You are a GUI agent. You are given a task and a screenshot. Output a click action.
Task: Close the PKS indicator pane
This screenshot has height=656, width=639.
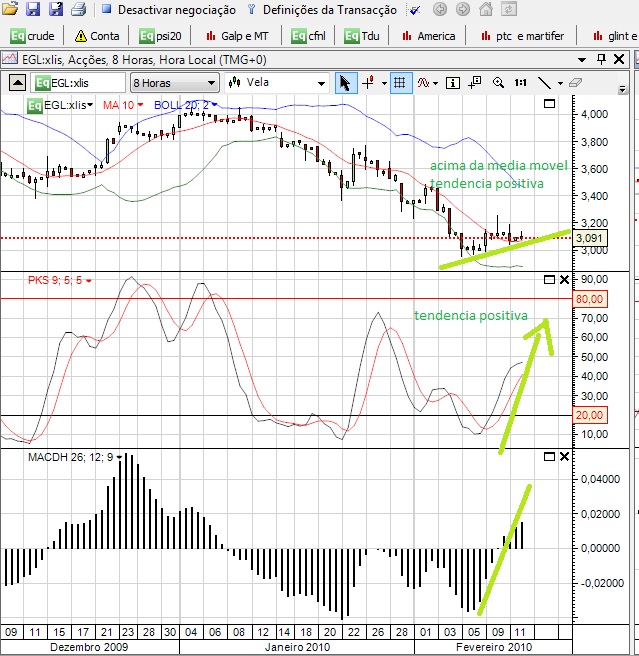pyautogui.click(x=564, y=279)
